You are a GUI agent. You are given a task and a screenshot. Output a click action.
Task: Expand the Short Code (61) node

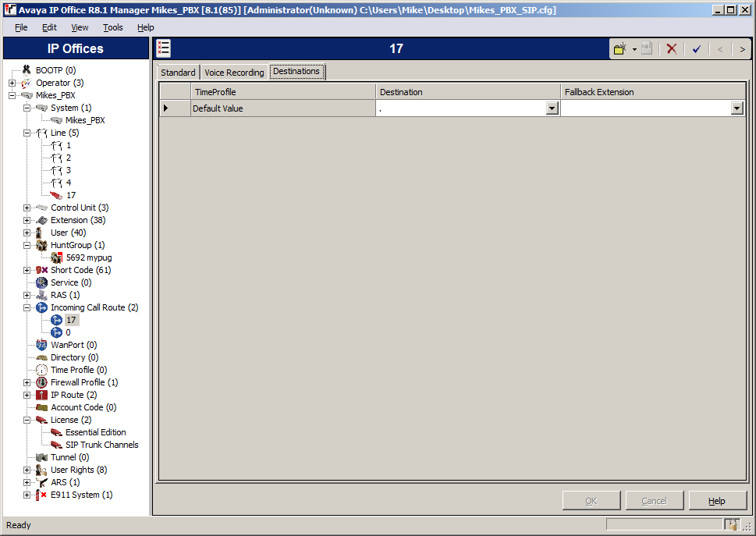coord(27,271)
